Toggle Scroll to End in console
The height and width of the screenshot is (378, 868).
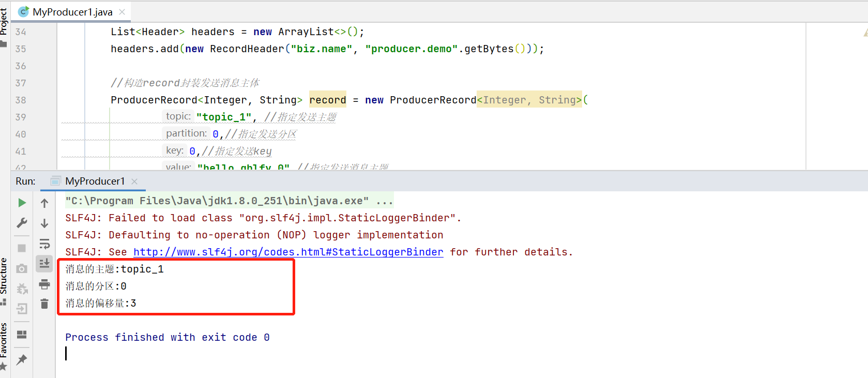pyautogui.click(x=44, y=264)
